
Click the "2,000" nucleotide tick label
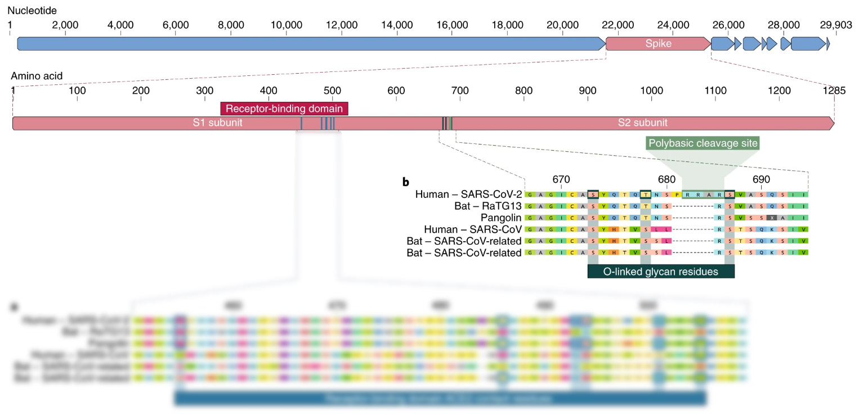(x=65, y=25)
